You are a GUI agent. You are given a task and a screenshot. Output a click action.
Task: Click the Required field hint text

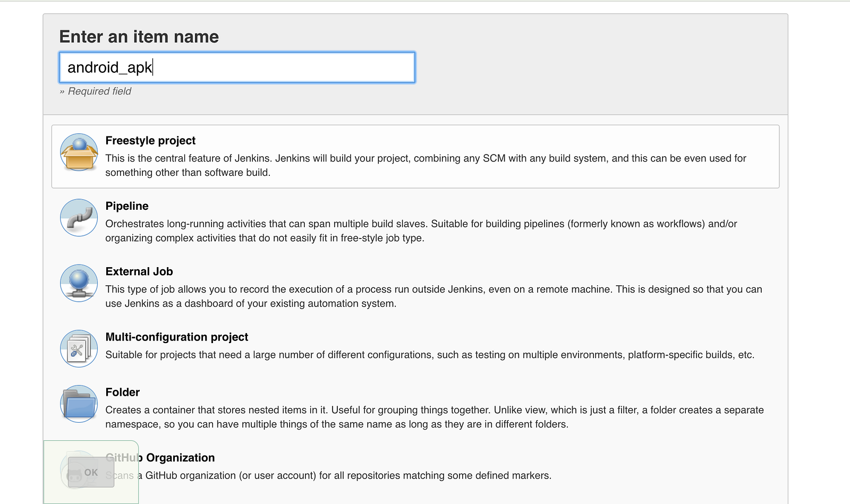(x=99, y=91)
